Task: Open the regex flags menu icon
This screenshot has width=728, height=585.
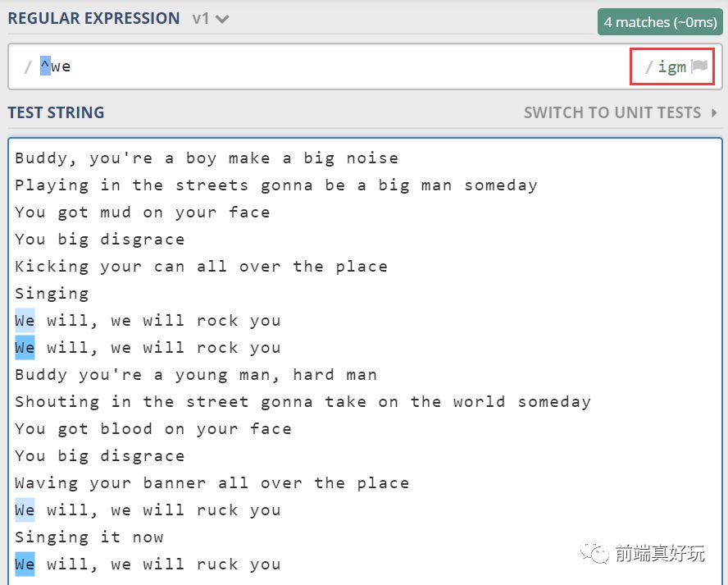Action: pos(698,66)
